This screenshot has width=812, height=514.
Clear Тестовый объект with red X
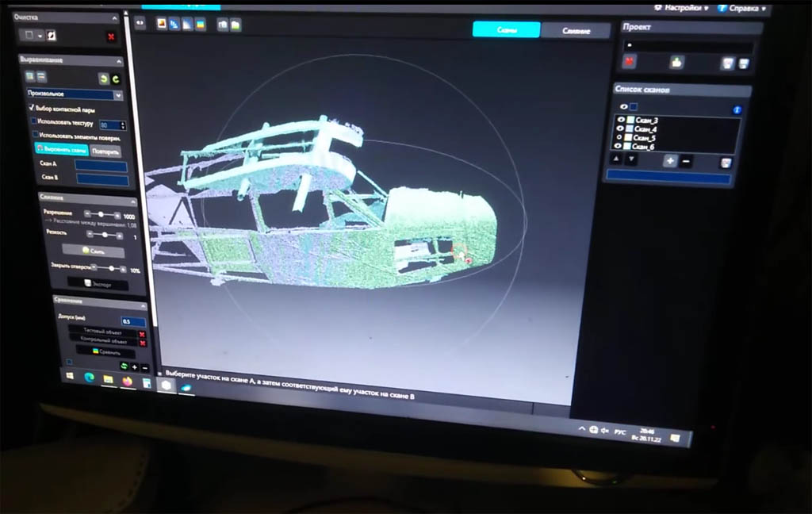pyautogui.click(x=142, y=334)
